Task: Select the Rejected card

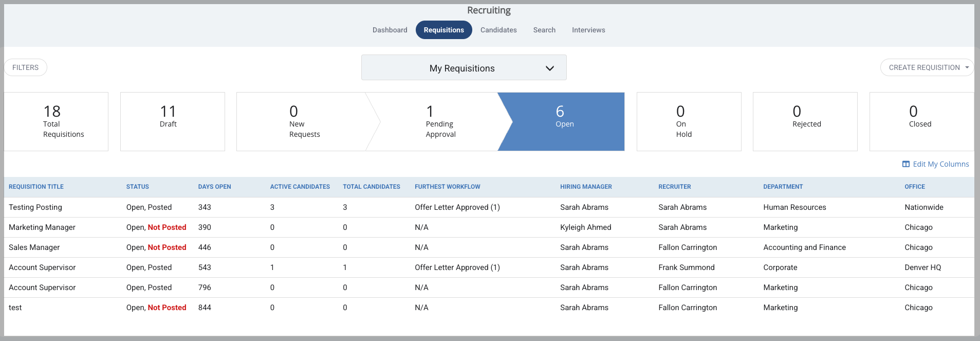Action: 805,121
